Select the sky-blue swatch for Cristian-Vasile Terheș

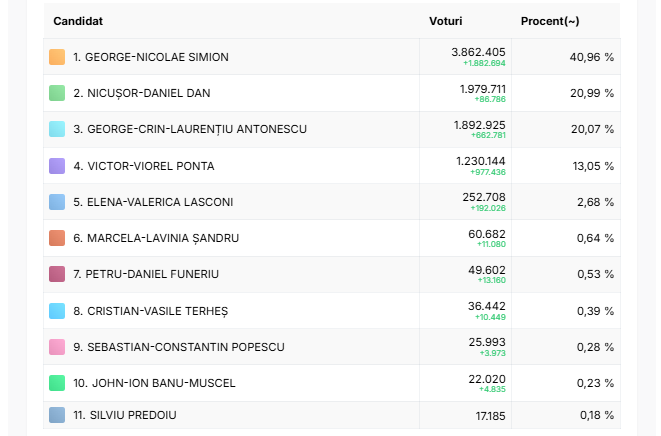57,311
